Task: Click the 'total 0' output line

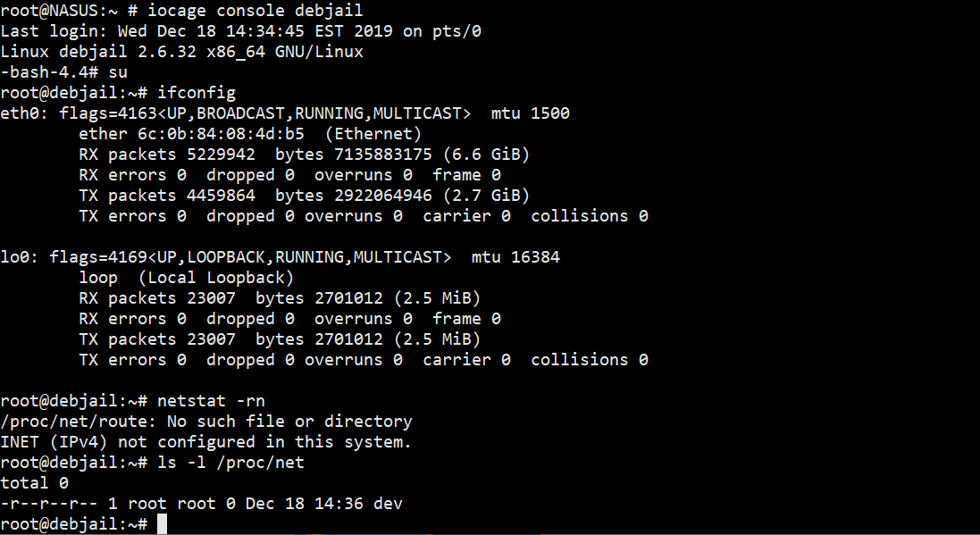Action: (34, 483)
